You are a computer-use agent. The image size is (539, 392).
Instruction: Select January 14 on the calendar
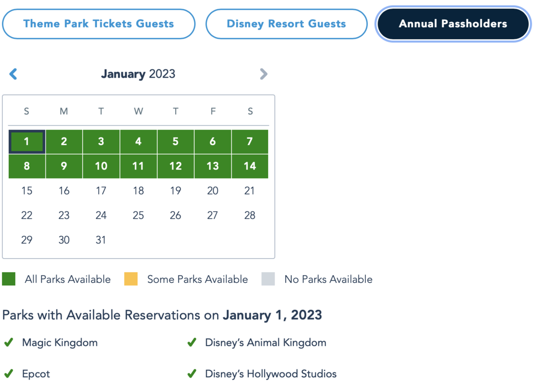(x=250, y=166)
